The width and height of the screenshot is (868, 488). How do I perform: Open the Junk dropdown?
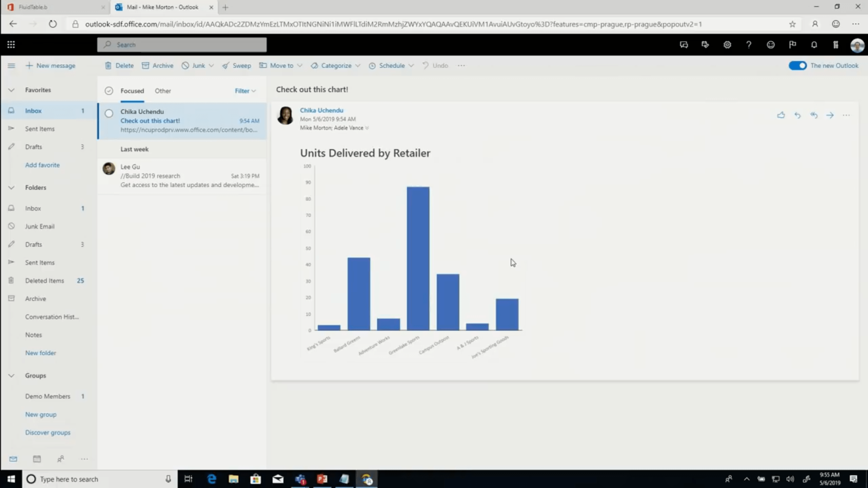tap(198, 65)
